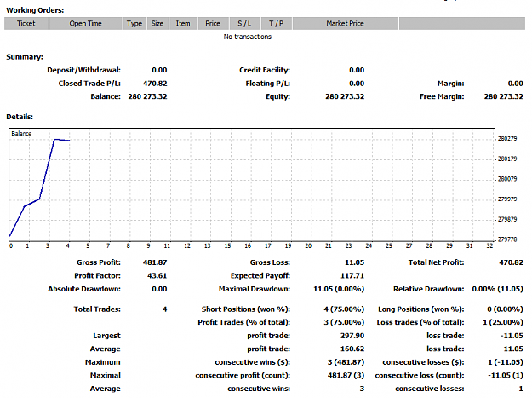The width and height of the screenshot is (532, 398).
Task: Click the S / L column header
Action: point(244,23)
